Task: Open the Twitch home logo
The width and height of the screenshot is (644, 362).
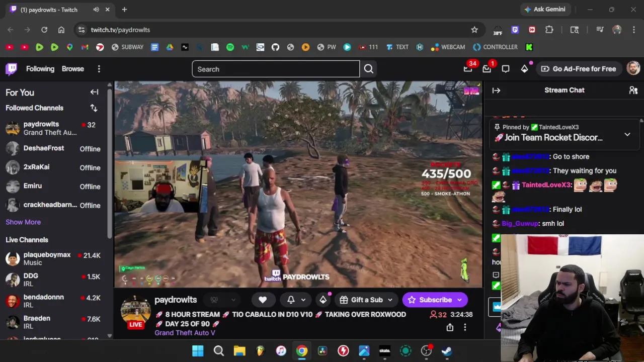Action: pos(12,69)
